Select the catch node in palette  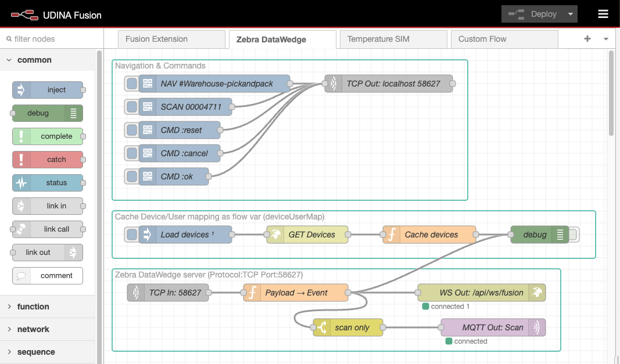(48, 160)
